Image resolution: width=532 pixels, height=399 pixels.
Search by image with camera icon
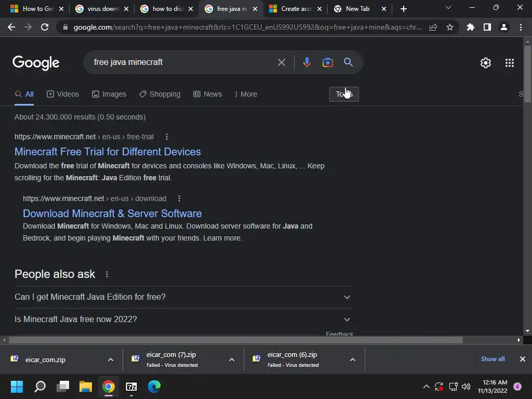327,62
